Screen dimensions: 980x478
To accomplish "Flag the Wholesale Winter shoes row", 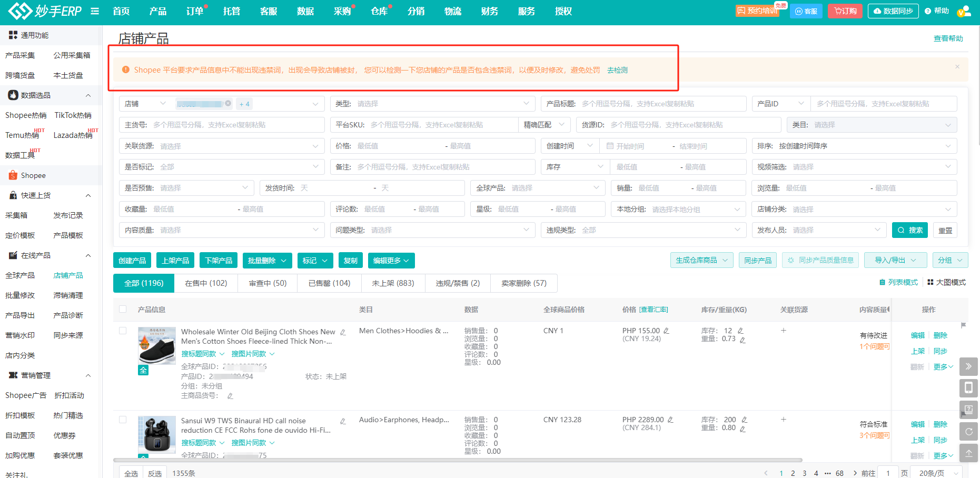I will point(964,325).
